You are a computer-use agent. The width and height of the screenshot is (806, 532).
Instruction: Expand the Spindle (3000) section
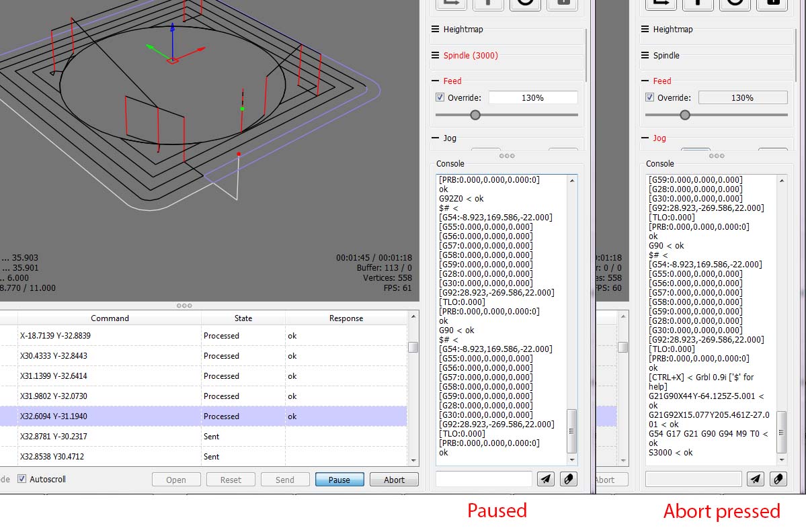[x=471, y=56]
